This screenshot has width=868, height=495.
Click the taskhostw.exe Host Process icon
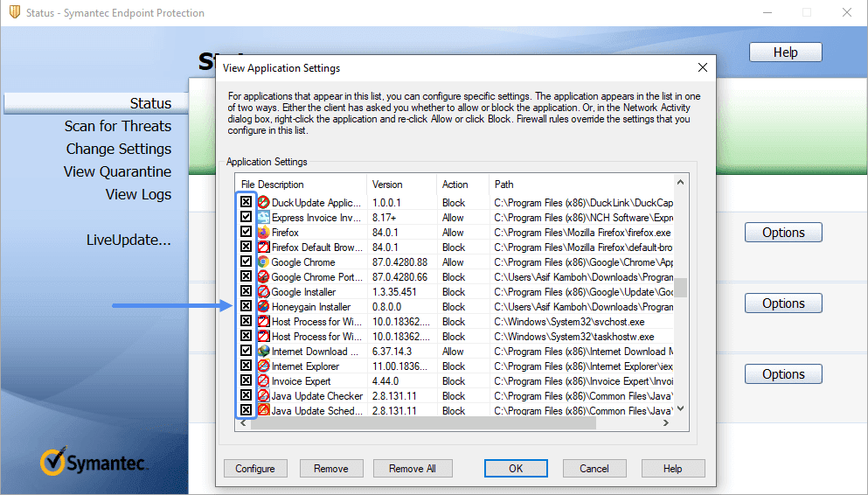pyautogui.click(x=263, y=337)
